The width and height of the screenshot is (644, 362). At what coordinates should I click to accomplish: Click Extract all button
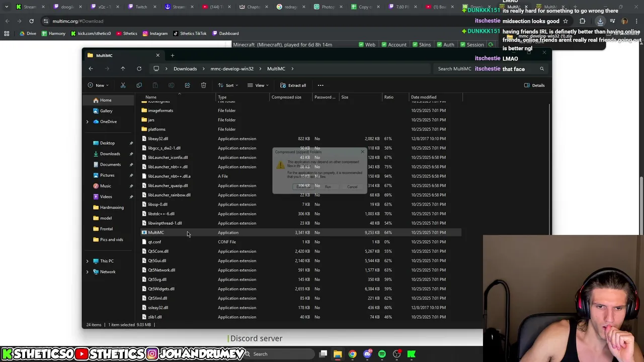click(293, 85)
